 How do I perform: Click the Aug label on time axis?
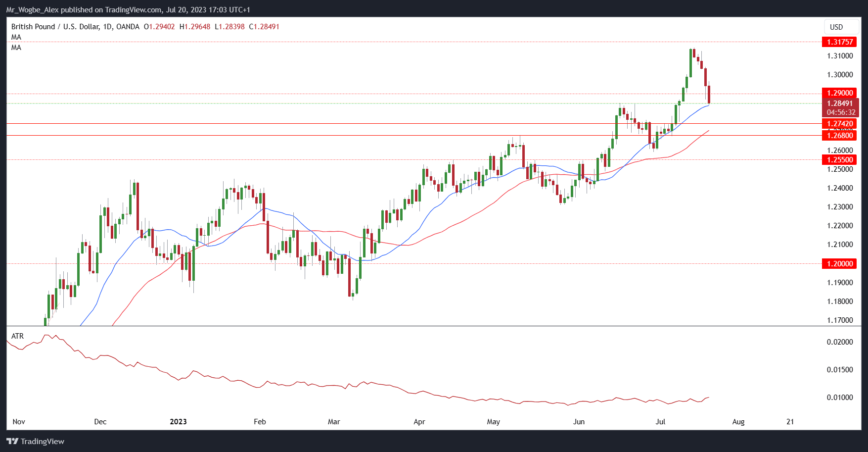[738, 422]
